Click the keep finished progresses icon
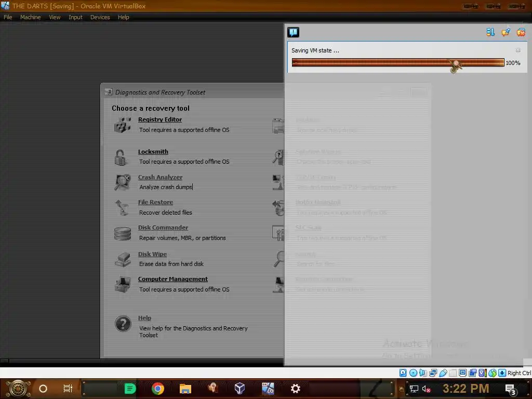Screen dimensions: 532x399 point(506,32)
